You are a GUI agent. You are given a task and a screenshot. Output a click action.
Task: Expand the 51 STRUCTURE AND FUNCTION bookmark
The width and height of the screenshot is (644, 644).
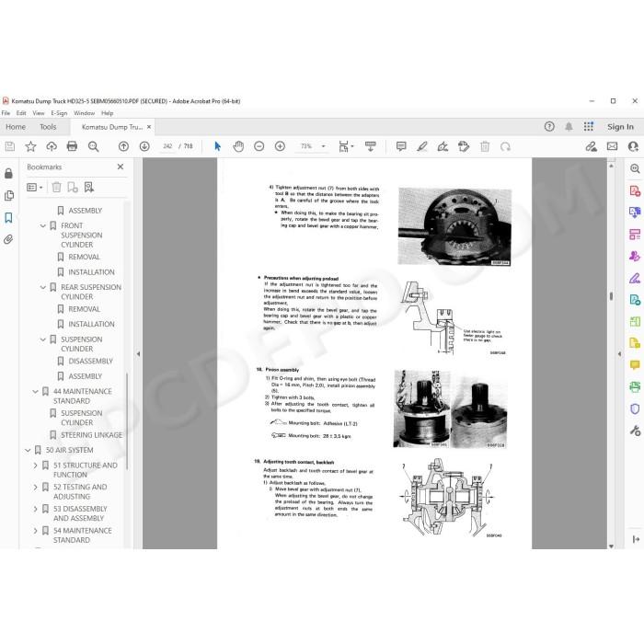35,466
